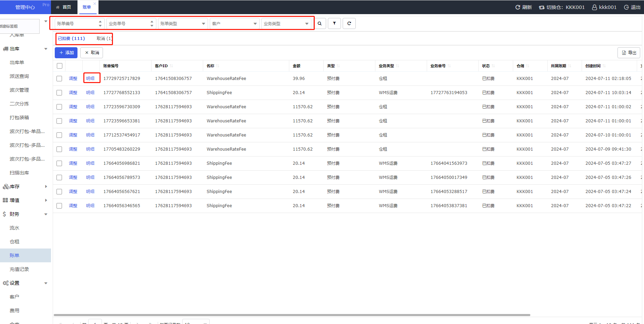The image size is (644, 324).
Task: Sort by 仓储 column sort icon
Action: (528, 66)
